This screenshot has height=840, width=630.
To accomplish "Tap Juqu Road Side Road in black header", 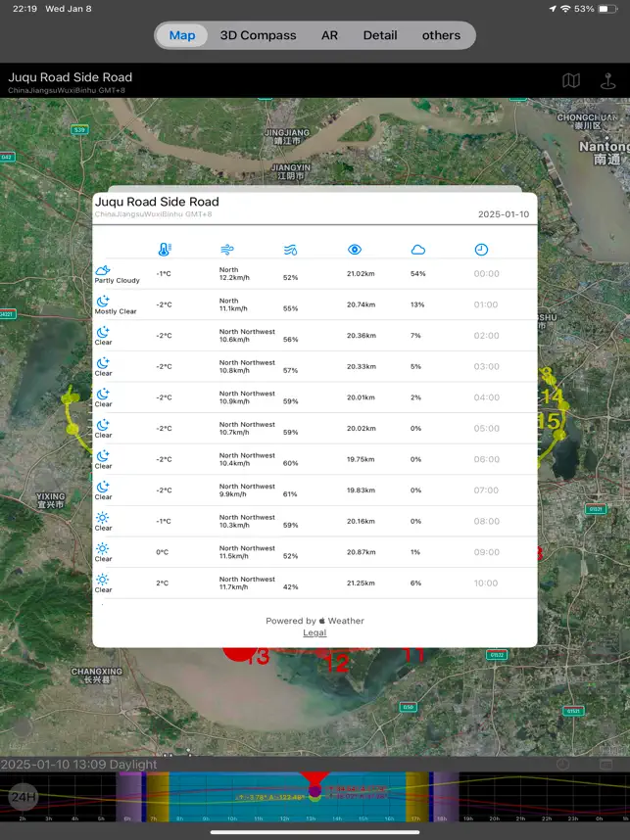I will pos(71,77).
